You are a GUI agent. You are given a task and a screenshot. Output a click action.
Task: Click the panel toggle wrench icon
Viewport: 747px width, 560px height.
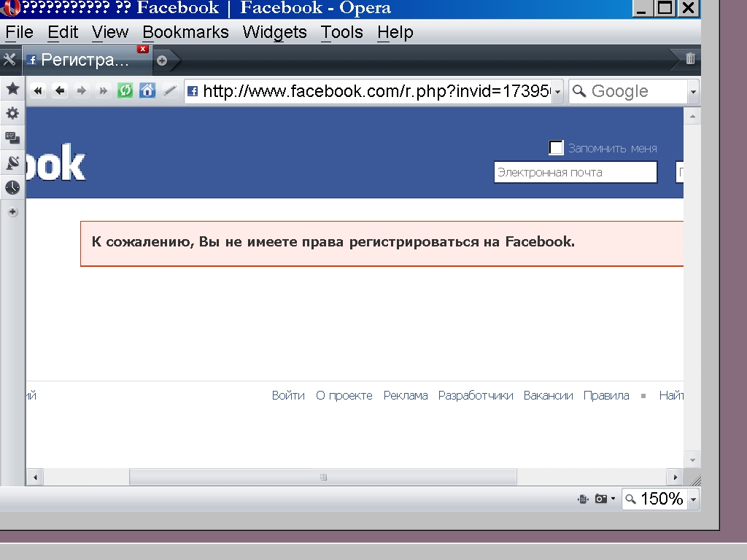(x=9, y=60)
